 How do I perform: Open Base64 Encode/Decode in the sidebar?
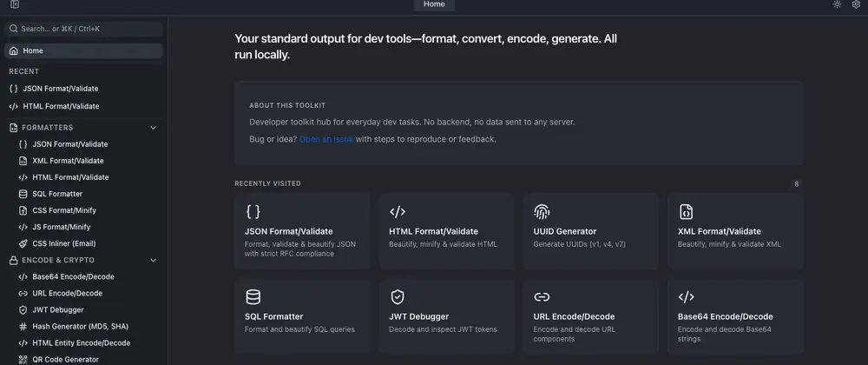(x=88, y=277)
